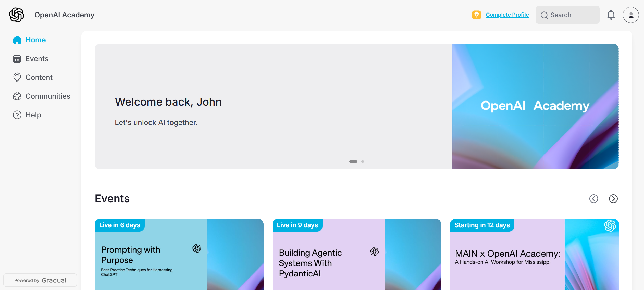This screenshot has height=290, width=644.
Task: Click the OpenAI logo in header
Action: (x=17, y=15)
